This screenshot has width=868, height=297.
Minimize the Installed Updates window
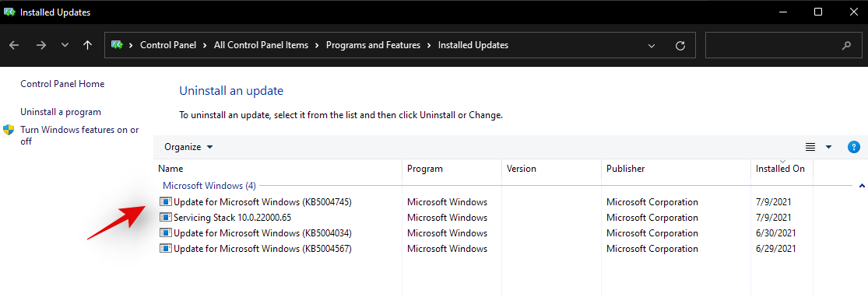[783, 12]
